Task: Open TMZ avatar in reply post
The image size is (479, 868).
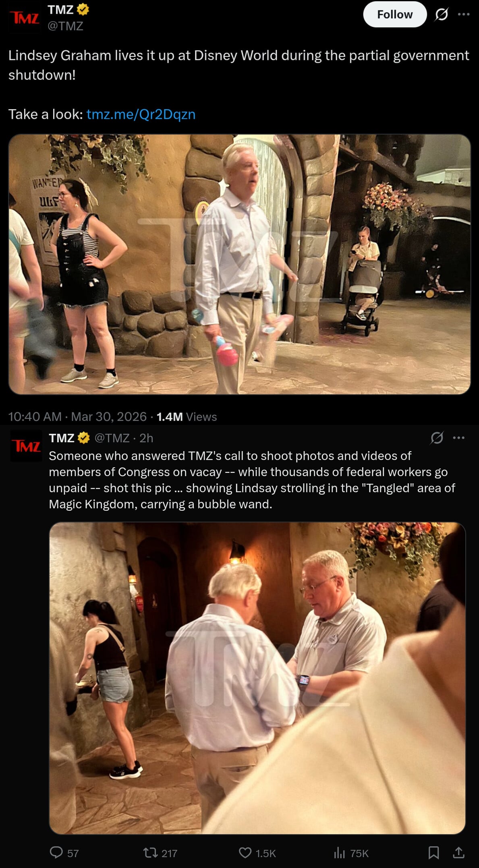Action: click(x=26, y=445)
